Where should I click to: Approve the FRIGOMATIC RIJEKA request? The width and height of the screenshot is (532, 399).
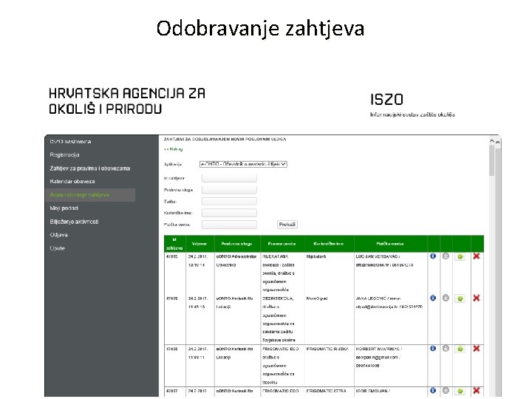click(460, 349)
